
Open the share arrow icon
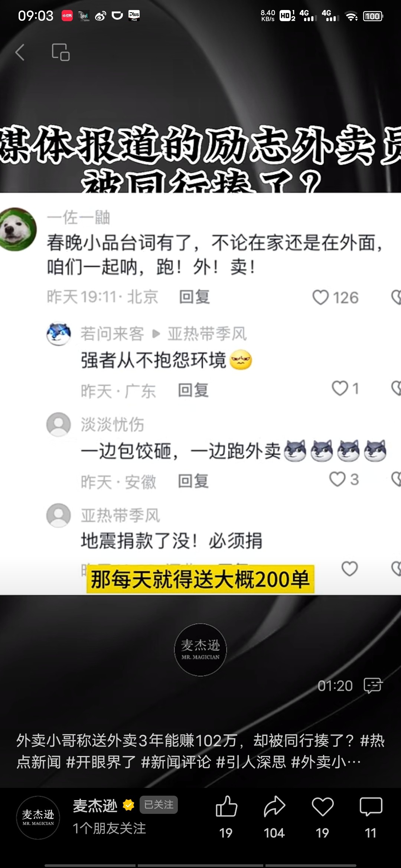click(274, 806)
